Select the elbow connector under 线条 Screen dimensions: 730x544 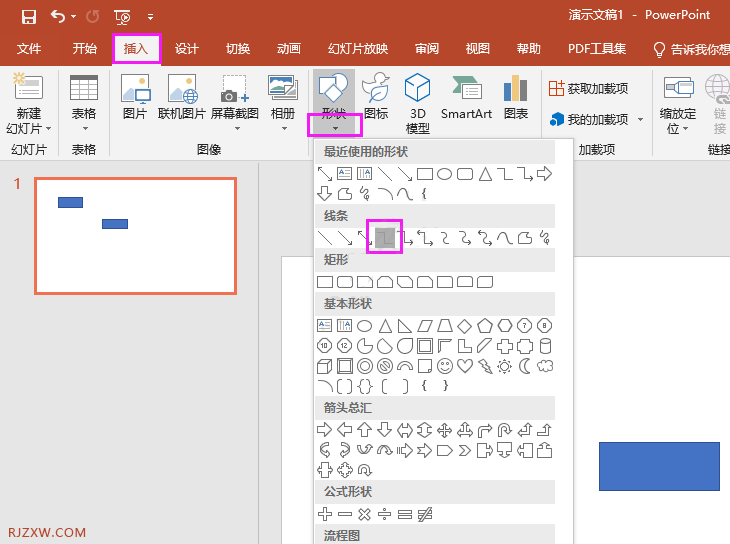pyautogui.click(x=385, y=238)
